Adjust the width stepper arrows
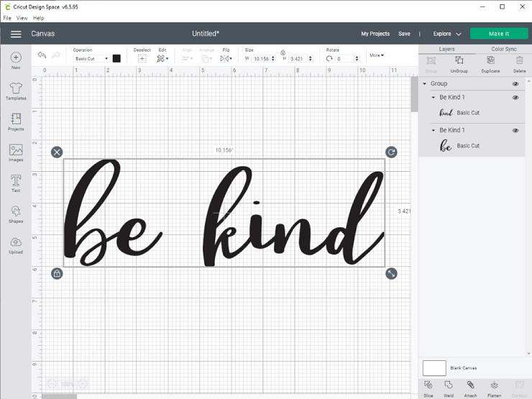This screenshot has width=532, height=399. click(x=272, y=59)
